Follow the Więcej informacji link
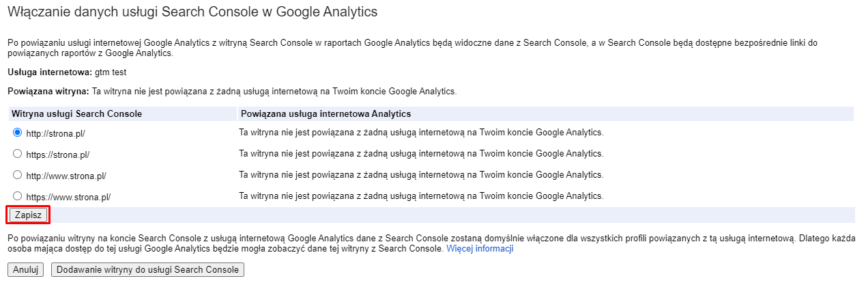This screenshot has height=283, width=868. click(x=480, y=249)
